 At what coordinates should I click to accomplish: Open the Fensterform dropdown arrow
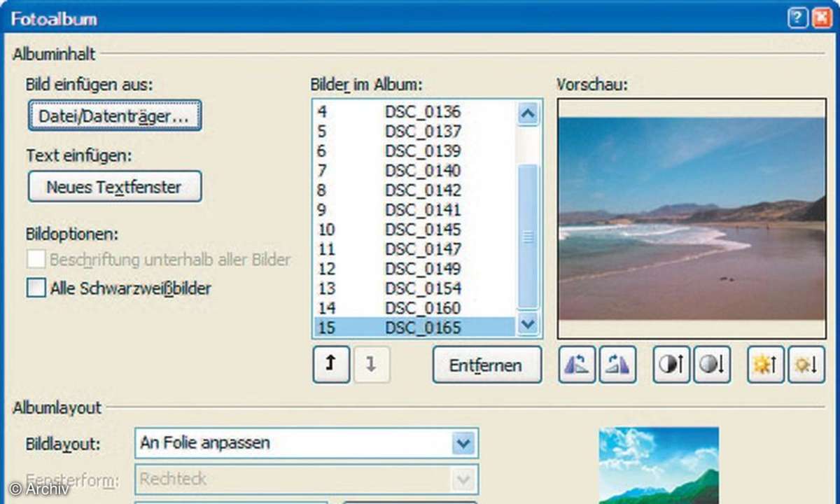pyautogui.click(x=463, y=479)
